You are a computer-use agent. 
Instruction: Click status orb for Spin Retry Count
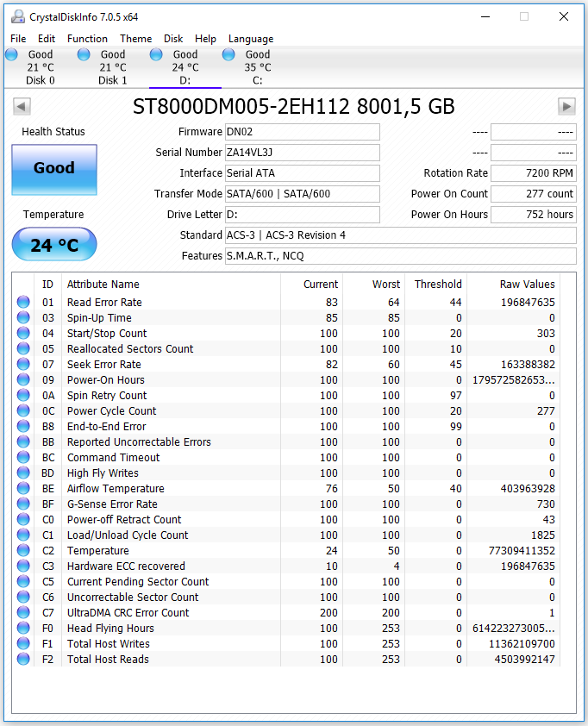pos(23,395)
